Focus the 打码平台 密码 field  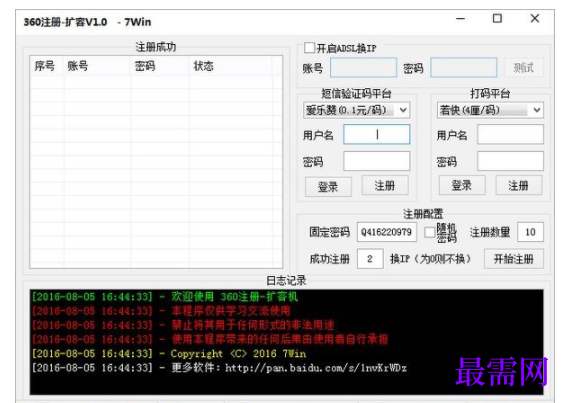[x=510, y=161]
